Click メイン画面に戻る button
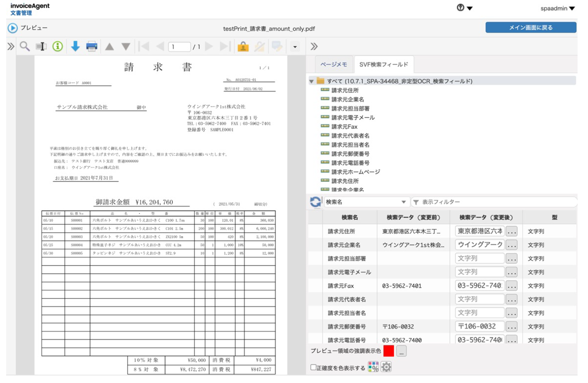The width and height of the screenshot is (588, 383). 531,27
